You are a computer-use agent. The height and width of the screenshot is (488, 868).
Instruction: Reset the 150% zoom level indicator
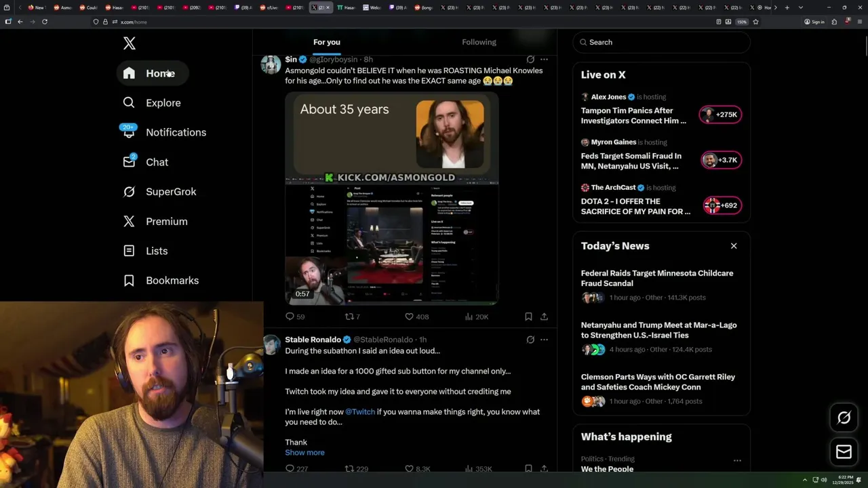pyautogui.click(x=742, y=22)
